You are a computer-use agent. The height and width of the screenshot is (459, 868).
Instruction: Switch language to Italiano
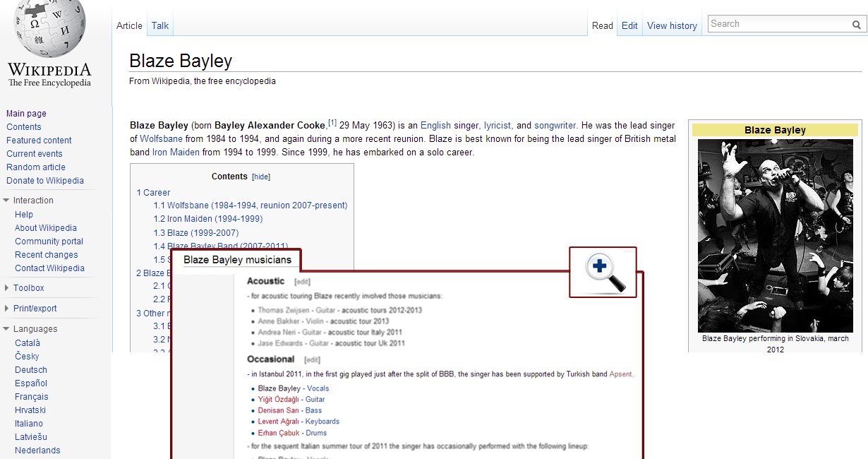coord(29,424)
